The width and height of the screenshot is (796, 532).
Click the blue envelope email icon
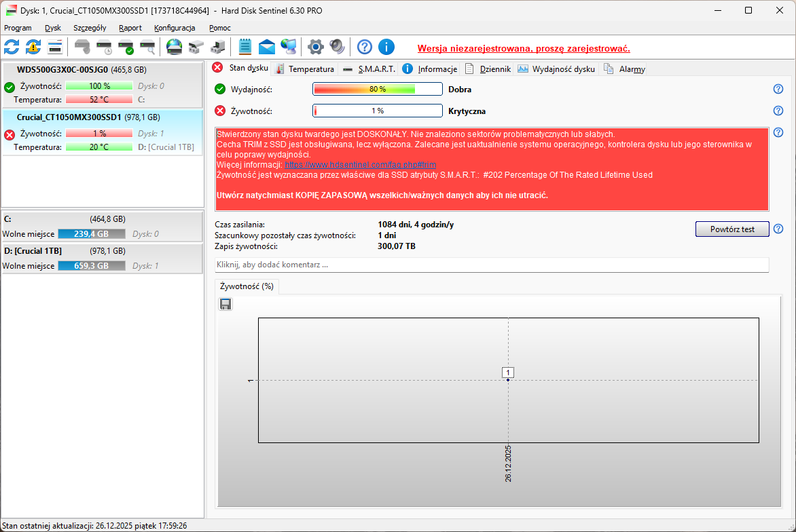pyautogui.click(x=266, y=47)
